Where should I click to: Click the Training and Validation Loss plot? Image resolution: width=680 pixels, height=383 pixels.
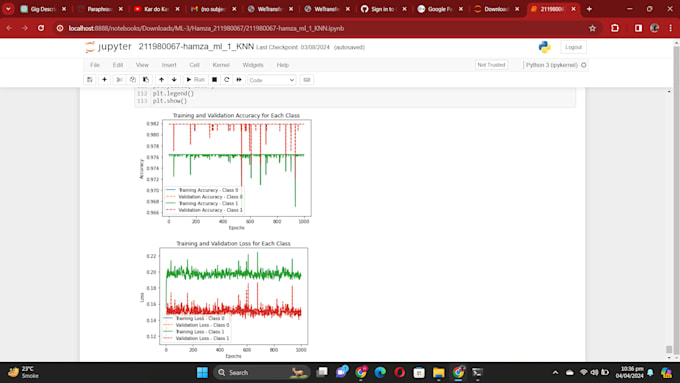click(223, 300)
